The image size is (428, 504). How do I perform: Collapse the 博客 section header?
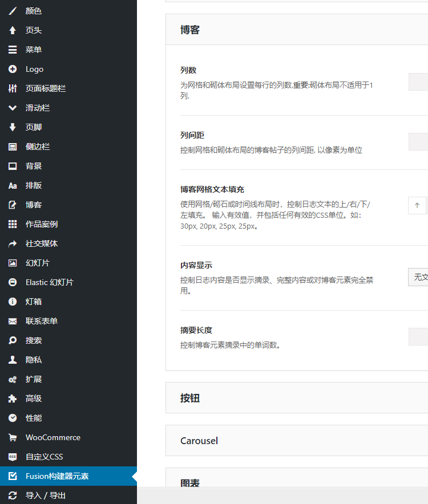tap(297, 30)
